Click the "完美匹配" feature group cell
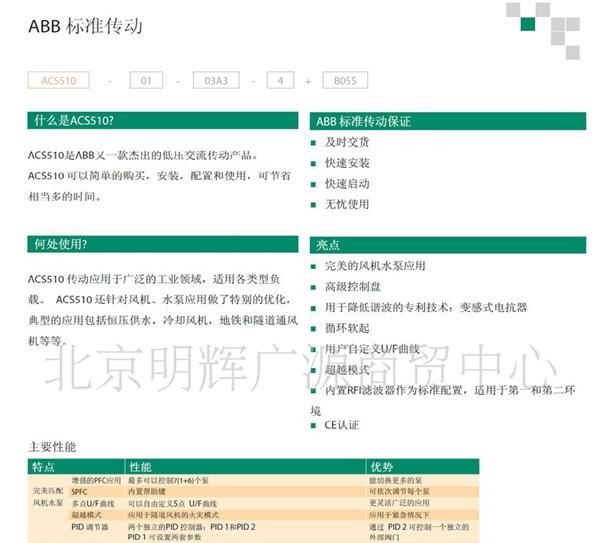Image resolution: width=600 pixels, height=543 pixels. click(x=48, y=491)
